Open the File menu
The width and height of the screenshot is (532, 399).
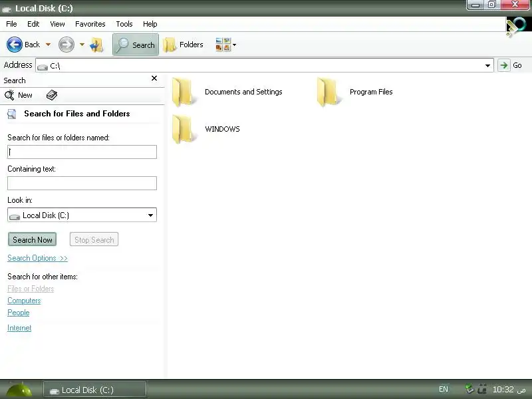click(11, 24)
